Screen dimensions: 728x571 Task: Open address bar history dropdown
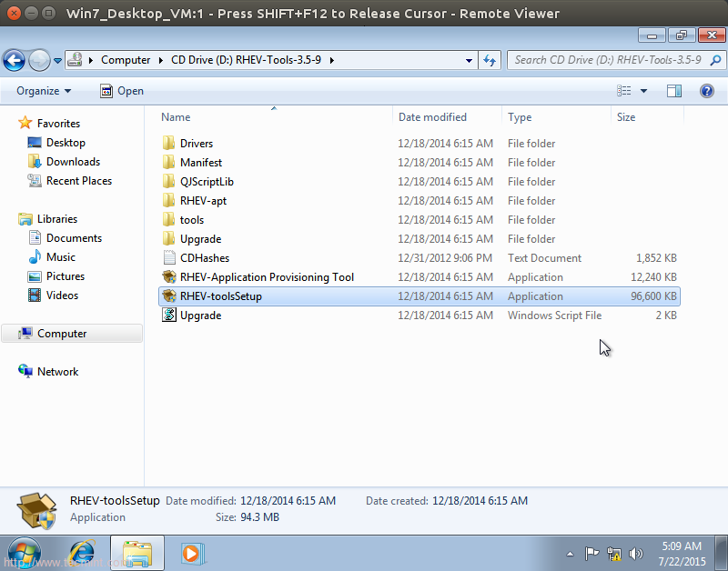(x=469, y=60)
